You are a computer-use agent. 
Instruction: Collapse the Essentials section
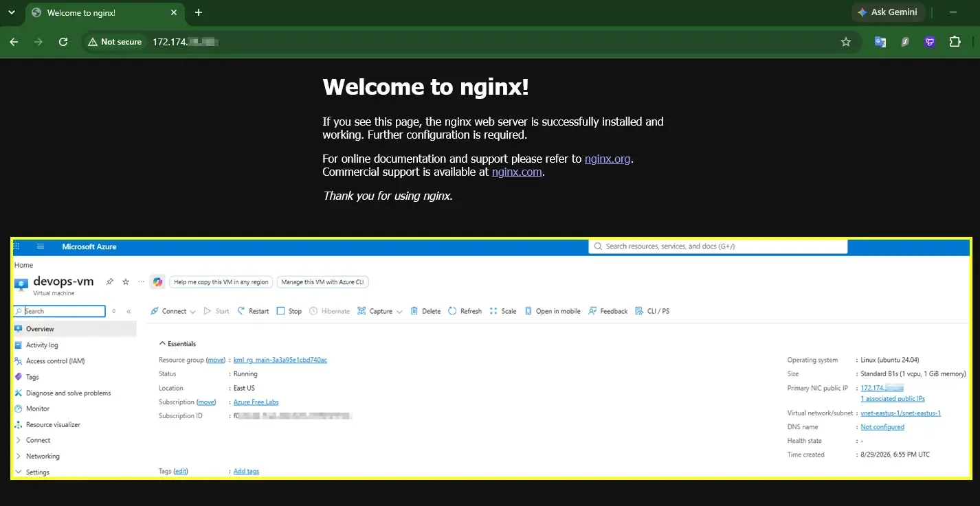tap(177, 343)
